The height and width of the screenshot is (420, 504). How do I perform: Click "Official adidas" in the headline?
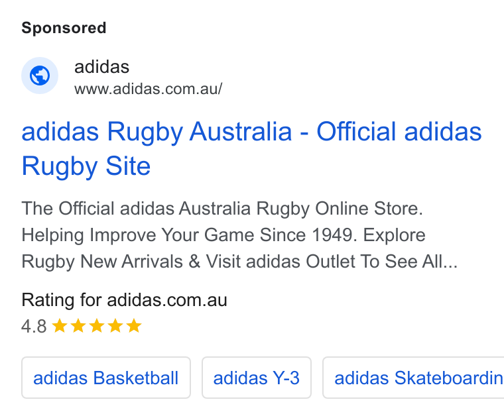(399, 132)
